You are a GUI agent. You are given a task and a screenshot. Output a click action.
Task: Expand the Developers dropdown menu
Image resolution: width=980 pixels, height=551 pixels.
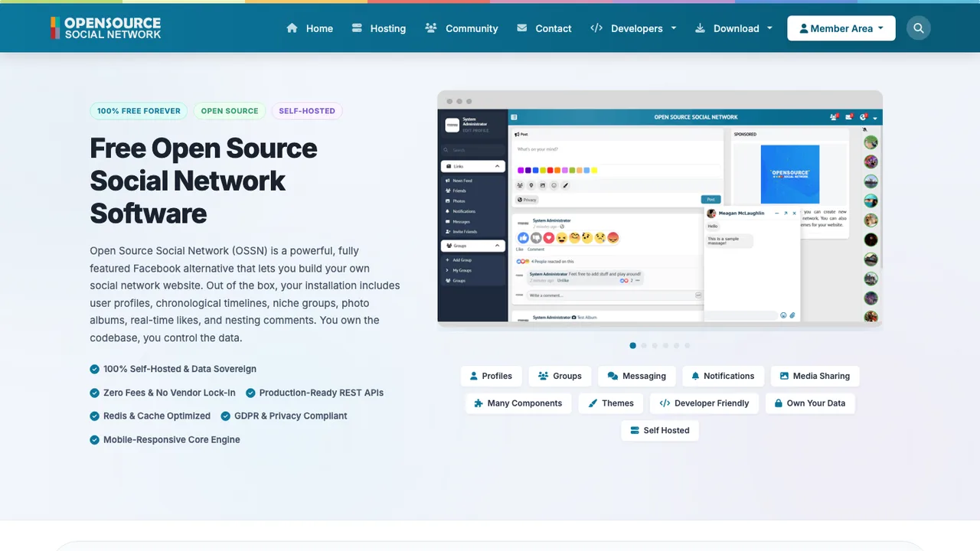tap(633, 28)
